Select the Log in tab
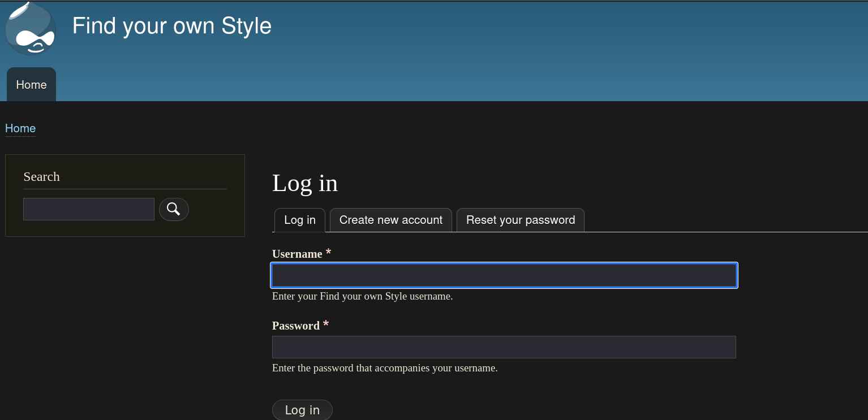 [x=299, y=220]
